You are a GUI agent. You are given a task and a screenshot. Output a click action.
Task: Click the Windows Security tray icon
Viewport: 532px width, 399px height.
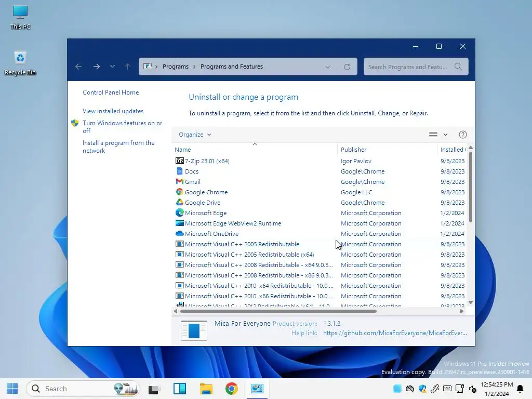422,389
